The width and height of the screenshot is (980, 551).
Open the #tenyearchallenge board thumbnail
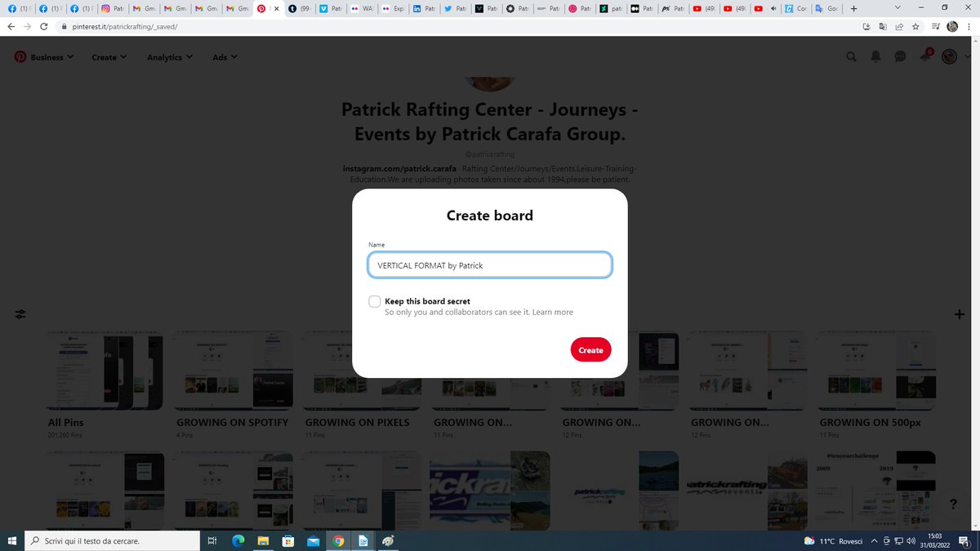click(877, 490)
